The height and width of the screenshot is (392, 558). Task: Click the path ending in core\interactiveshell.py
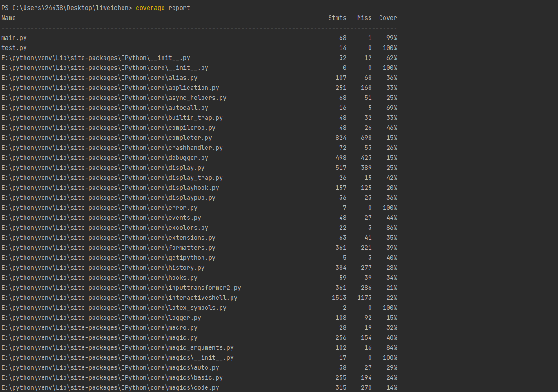click(x=119, y=298)
